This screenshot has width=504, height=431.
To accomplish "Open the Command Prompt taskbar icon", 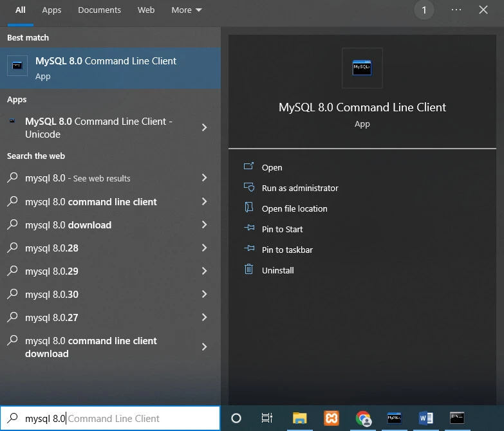I will [457, 418].
